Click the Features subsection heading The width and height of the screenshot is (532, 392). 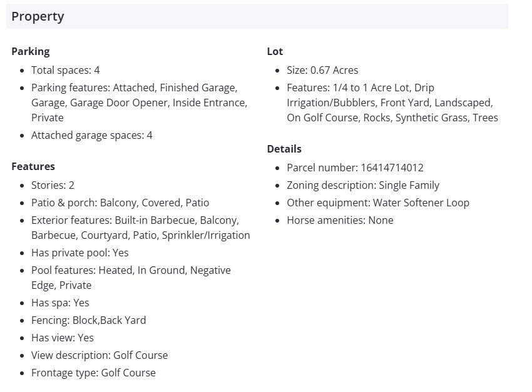pyautogui.click(x=33, y=166)
